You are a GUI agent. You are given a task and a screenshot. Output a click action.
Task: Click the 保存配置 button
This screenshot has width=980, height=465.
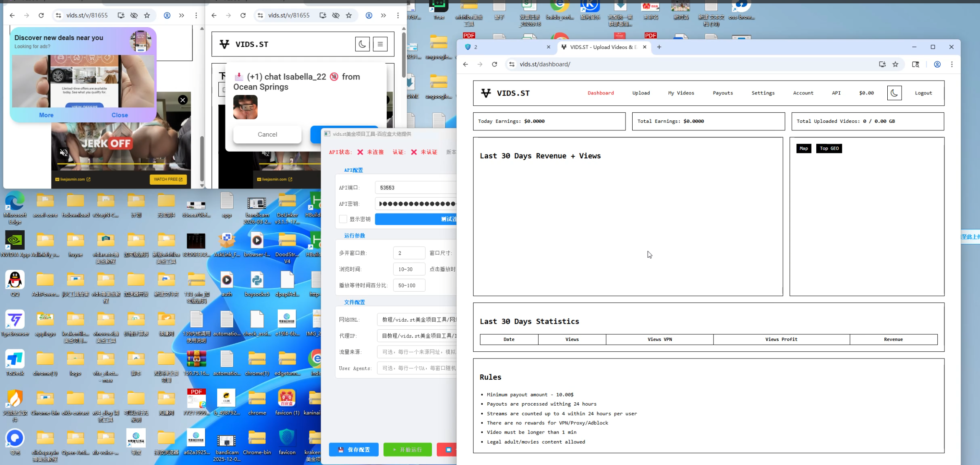pos(354,450)
